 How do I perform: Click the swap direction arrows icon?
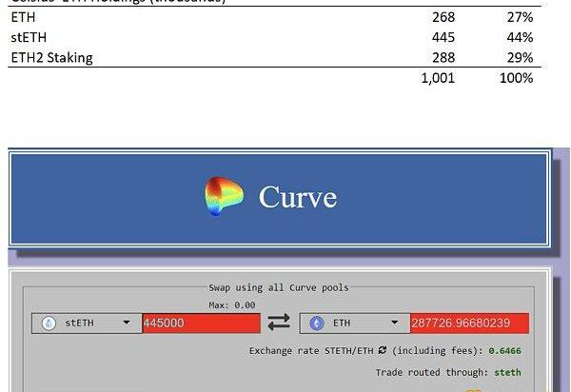279,323
